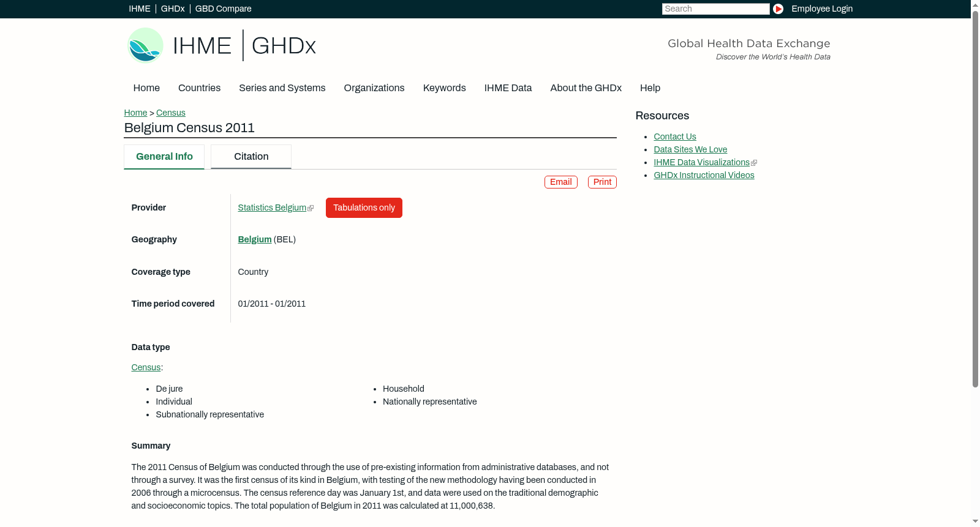Select the General Info tab

[x=164, y=157]
